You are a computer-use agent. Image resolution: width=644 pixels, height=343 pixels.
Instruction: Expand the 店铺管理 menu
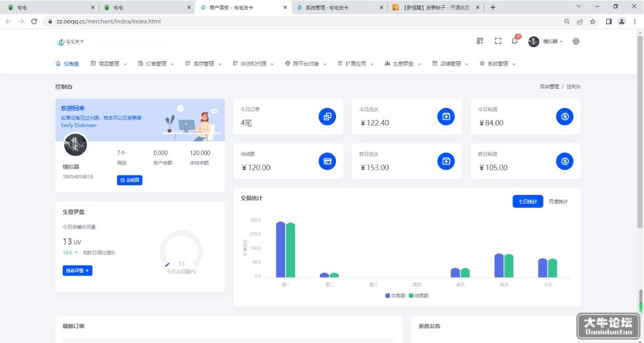coord(450,64)
